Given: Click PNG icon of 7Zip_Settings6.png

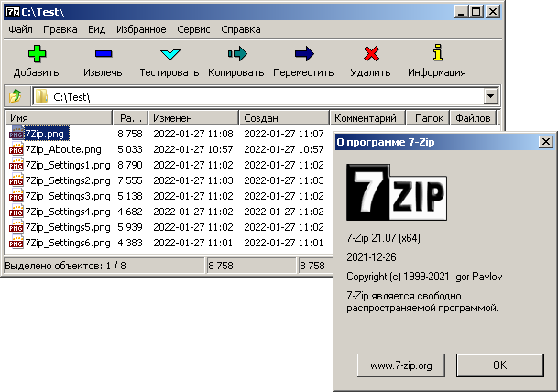Looking at the screenshot, I should click(x=16, y=243).
